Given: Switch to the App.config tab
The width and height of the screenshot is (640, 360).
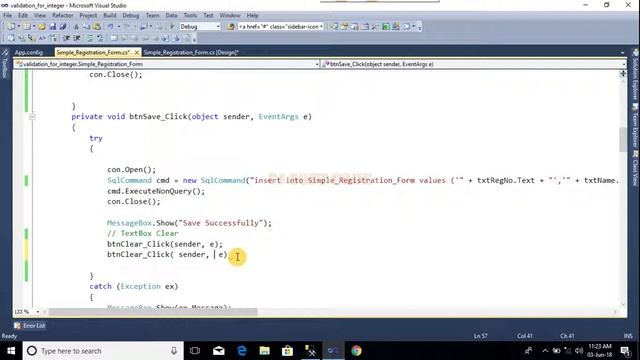Looking at the screenshot, I should coord(29,53).
